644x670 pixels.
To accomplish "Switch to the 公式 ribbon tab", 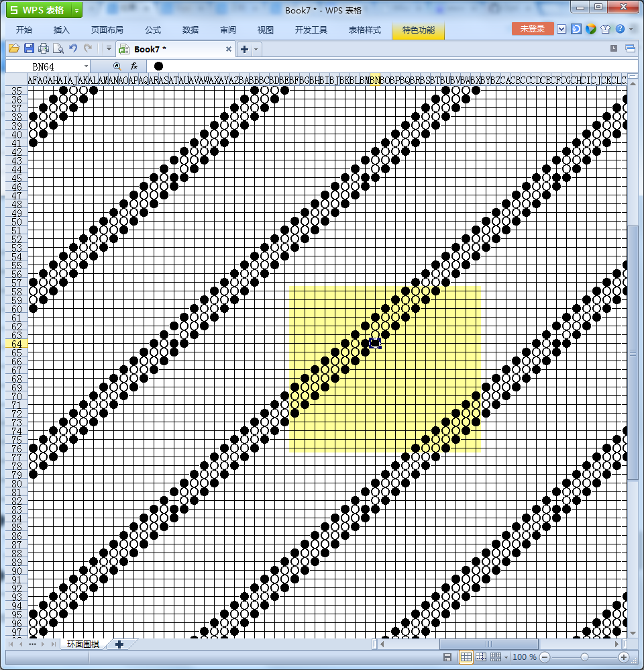I will [x=153, y=30].
